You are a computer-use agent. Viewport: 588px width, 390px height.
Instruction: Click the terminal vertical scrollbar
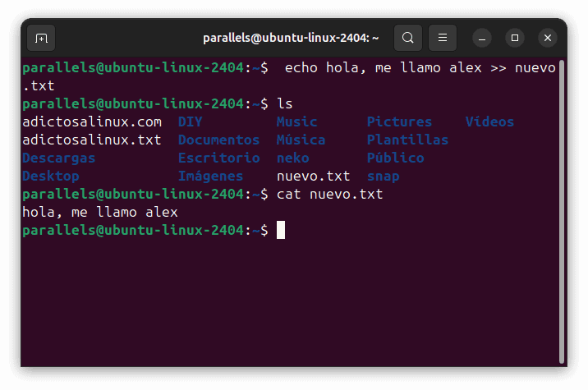562,212
